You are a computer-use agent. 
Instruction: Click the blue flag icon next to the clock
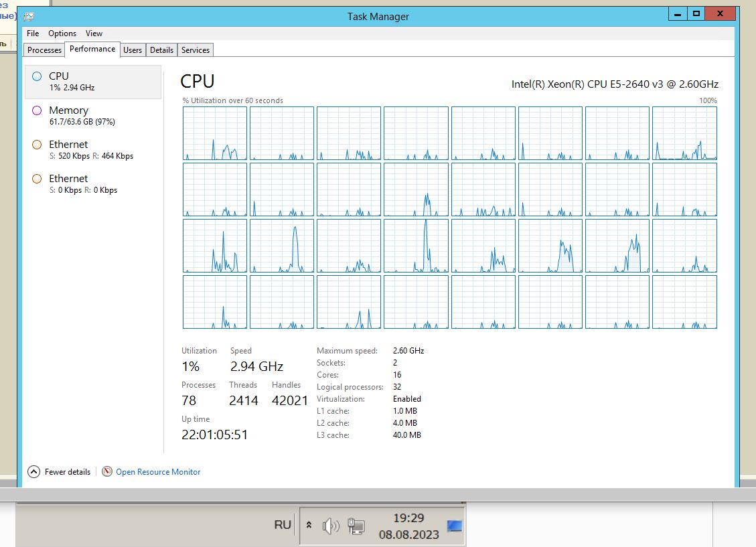click(x=454, y=526)
